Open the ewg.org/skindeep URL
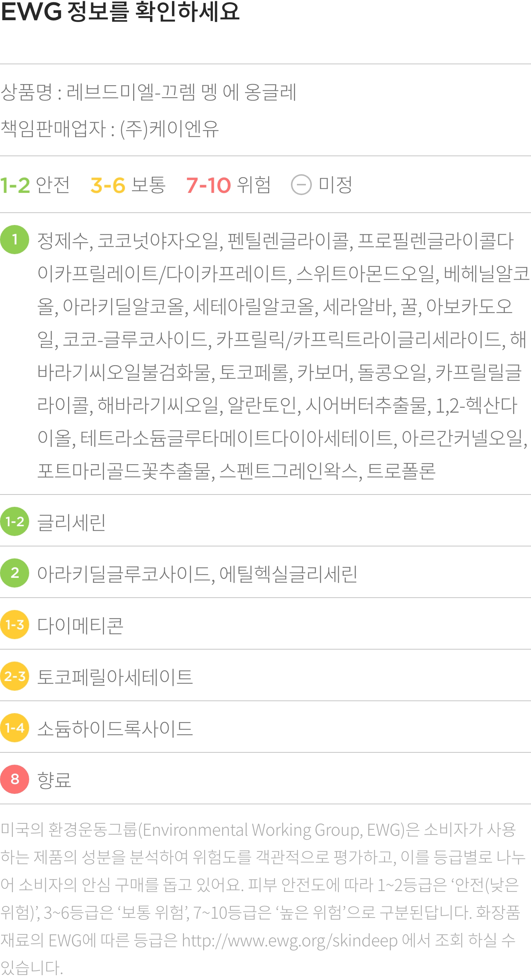531x980 pixels. click(290, 941)
